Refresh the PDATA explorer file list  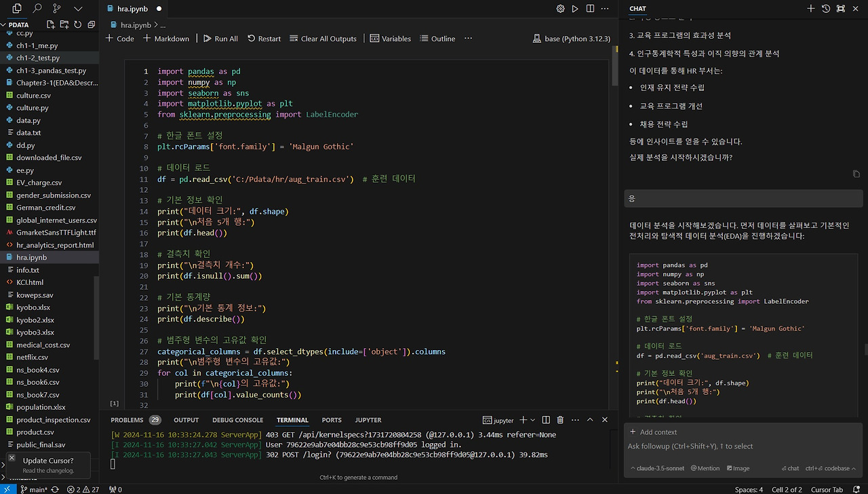coord(77,24)
